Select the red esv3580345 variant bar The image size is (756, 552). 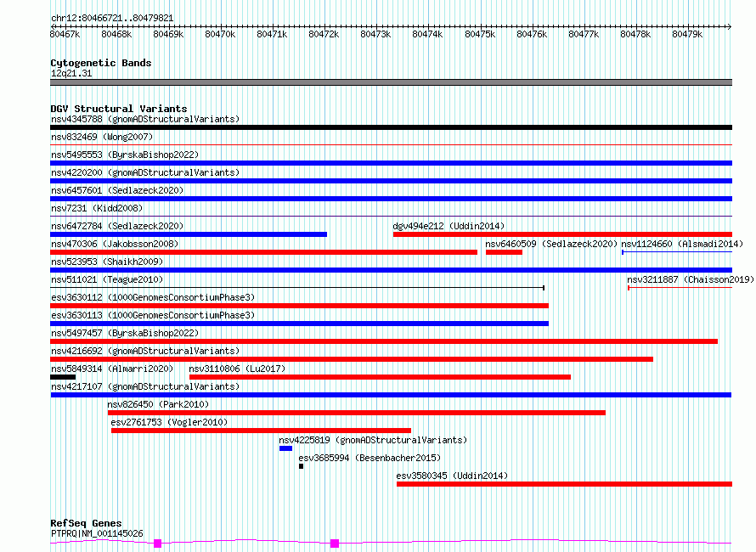click(x=564, y=484)
